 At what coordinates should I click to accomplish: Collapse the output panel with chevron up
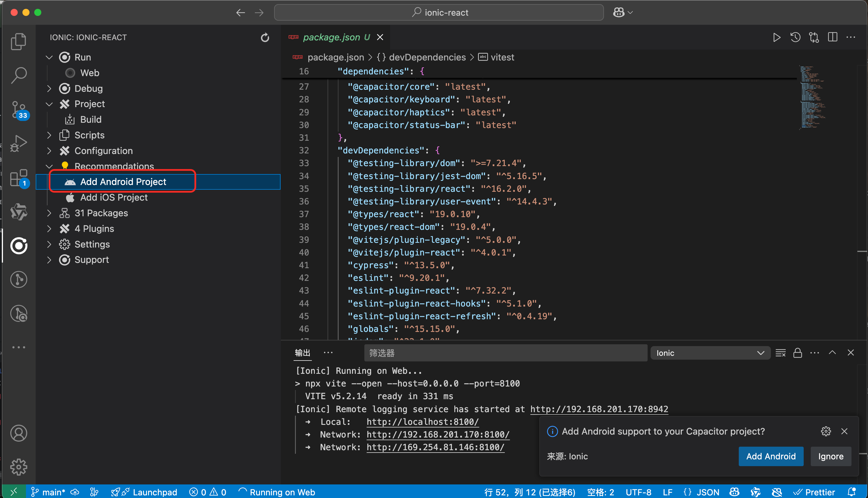[x=832, y=353]
